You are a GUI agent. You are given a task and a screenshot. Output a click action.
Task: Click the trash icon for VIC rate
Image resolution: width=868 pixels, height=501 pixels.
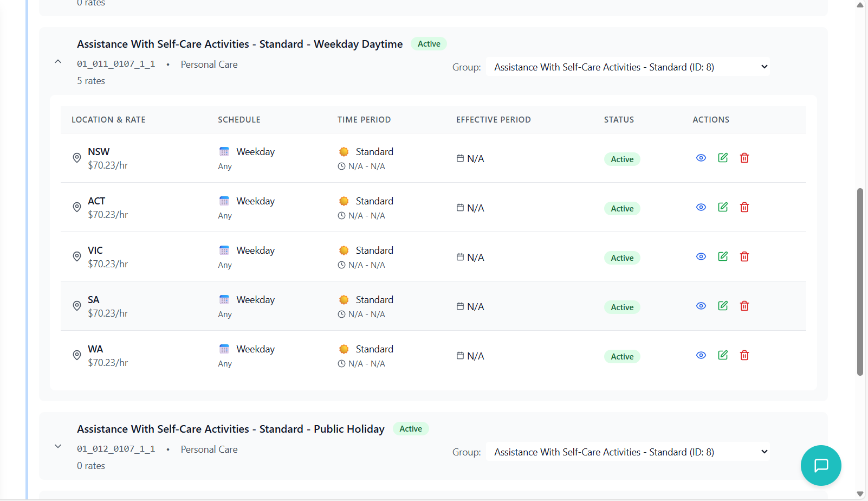(744, 256)
